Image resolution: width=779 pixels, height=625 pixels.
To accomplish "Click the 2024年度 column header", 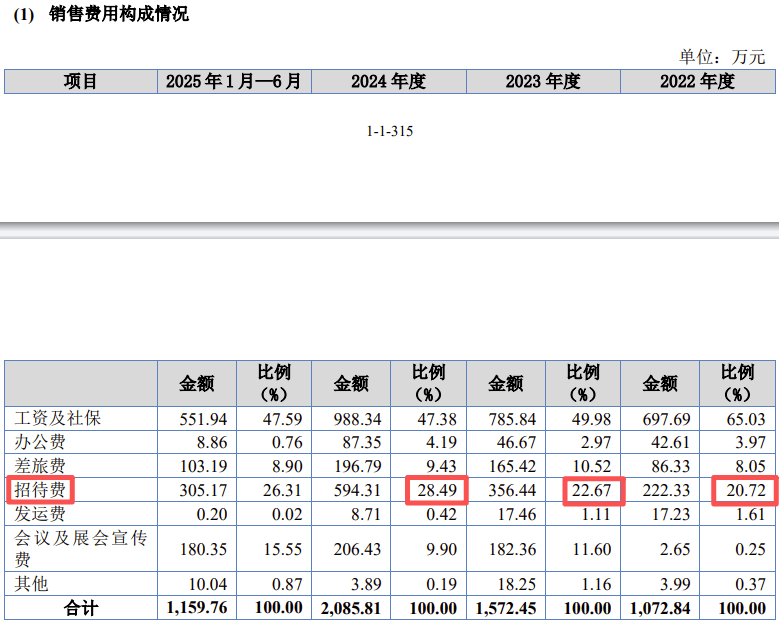I will coord(388,82).
